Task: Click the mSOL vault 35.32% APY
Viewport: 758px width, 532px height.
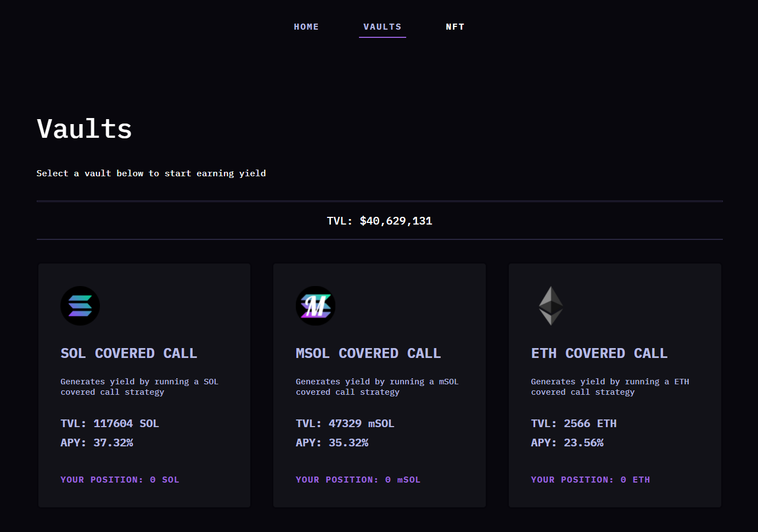Action: click(x=349, y=443)
